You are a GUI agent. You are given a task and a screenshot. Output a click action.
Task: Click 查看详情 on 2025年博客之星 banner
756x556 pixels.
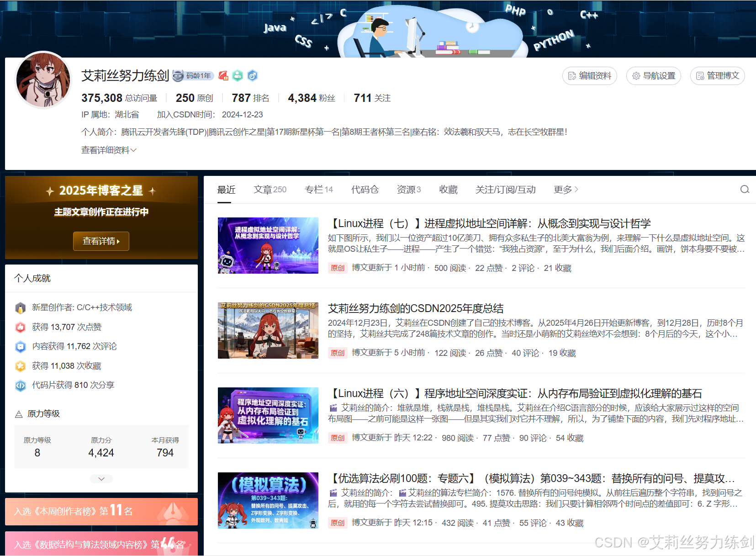click(101, 241)
